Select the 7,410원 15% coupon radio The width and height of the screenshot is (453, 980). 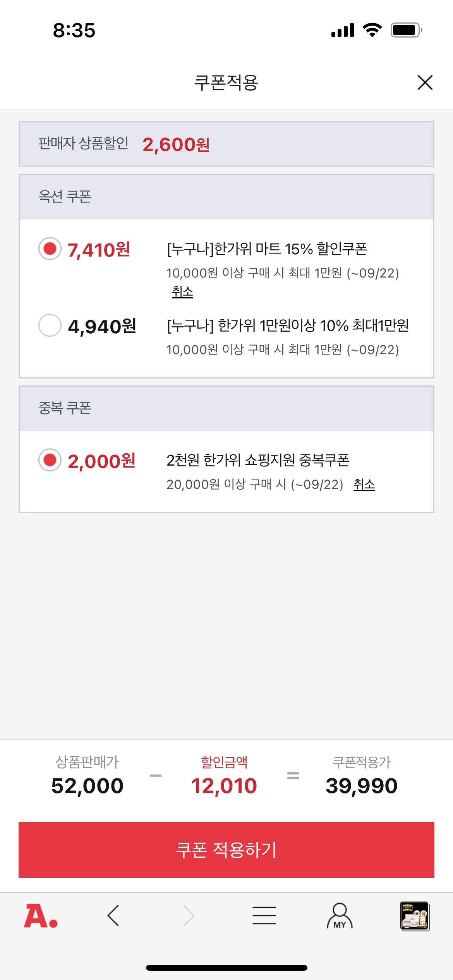pyautogui.click(x=50, y=248)
